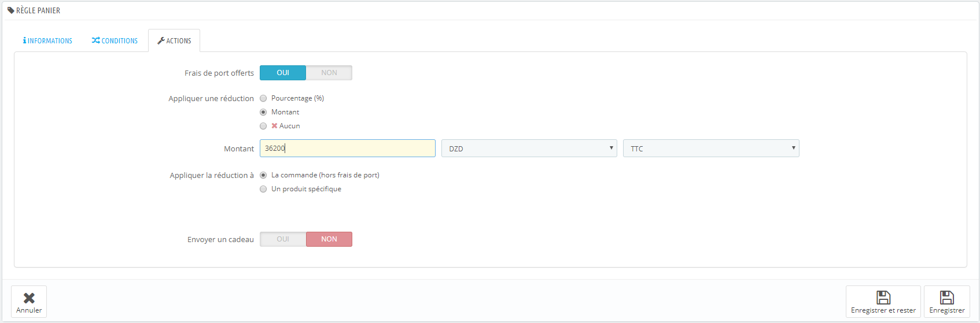Set Frais de port offerts to NON

pyautogui.click(x=329, y=73)
